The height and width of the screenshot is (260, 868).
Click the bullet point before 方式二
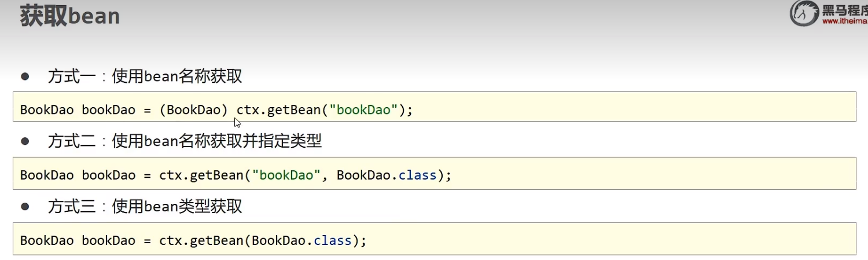[x=25, y=141]
